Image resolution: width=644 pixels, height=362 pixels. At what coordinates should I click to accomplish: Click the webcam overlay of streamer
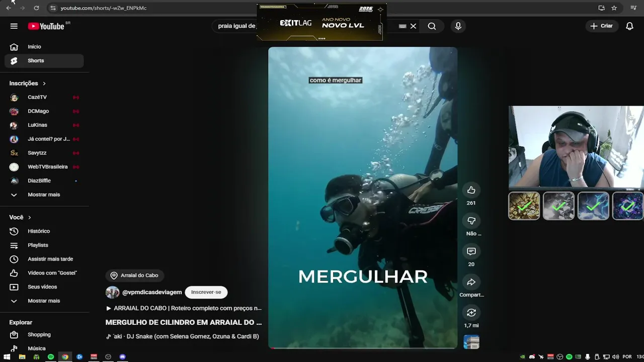pos(576,147)
